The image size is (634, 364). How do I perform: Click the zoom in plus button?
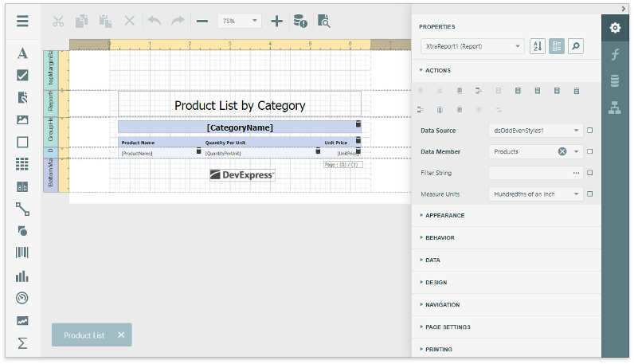click(x=276, y=22)
